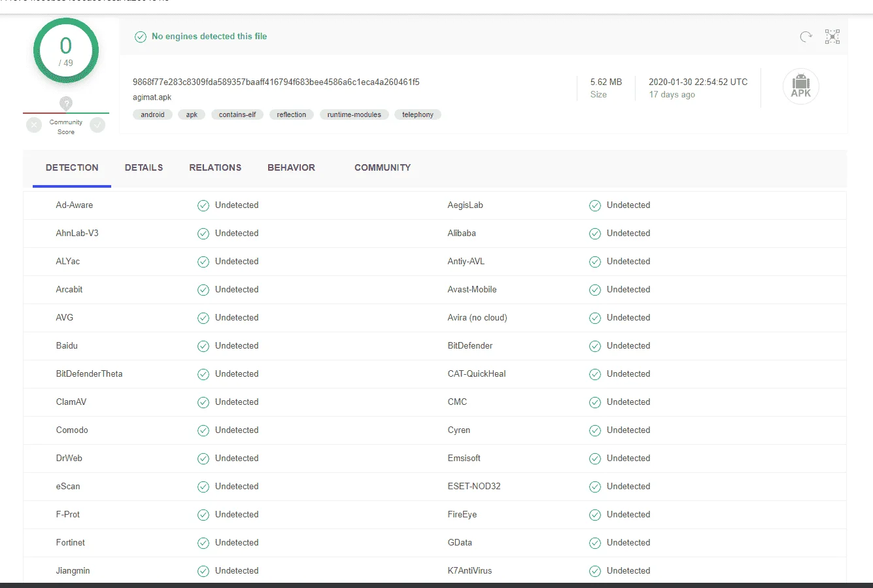The image size is (873, 588).
Task: Click K7AntiVirus undetected checkmark icon
Action: (x=595, y=571)
